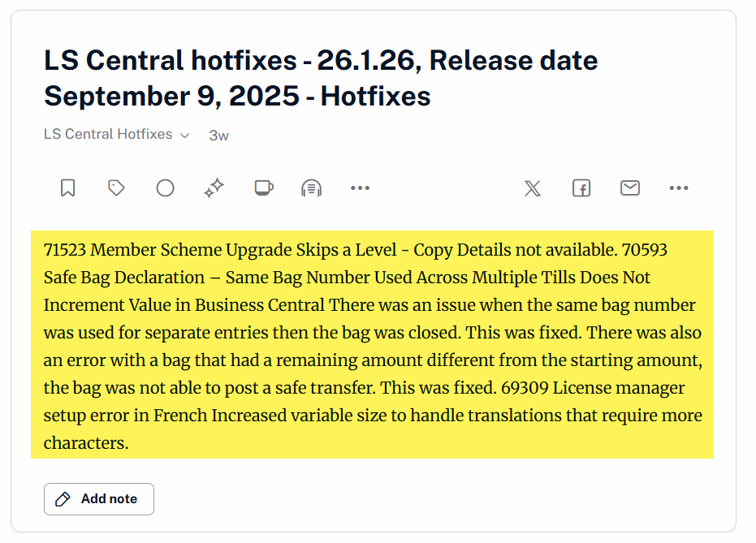The height and width of the screenshot is (543, 756).
Task: Bookmark this article for read later
Action: [68, 188]
